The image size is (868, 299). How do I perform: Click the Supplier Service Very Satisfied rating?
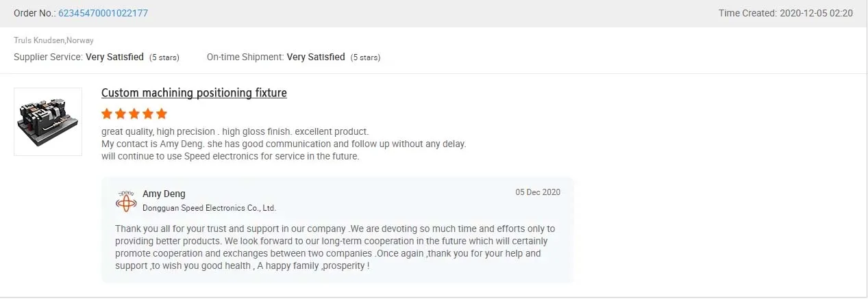(x=114, y=57)
